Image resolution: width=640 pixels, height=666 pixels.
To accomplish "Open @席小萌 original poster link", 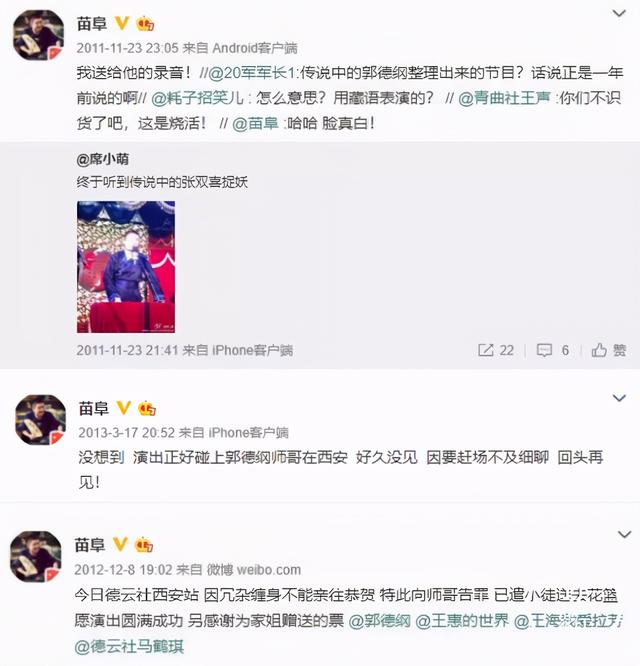I will 102,159.
